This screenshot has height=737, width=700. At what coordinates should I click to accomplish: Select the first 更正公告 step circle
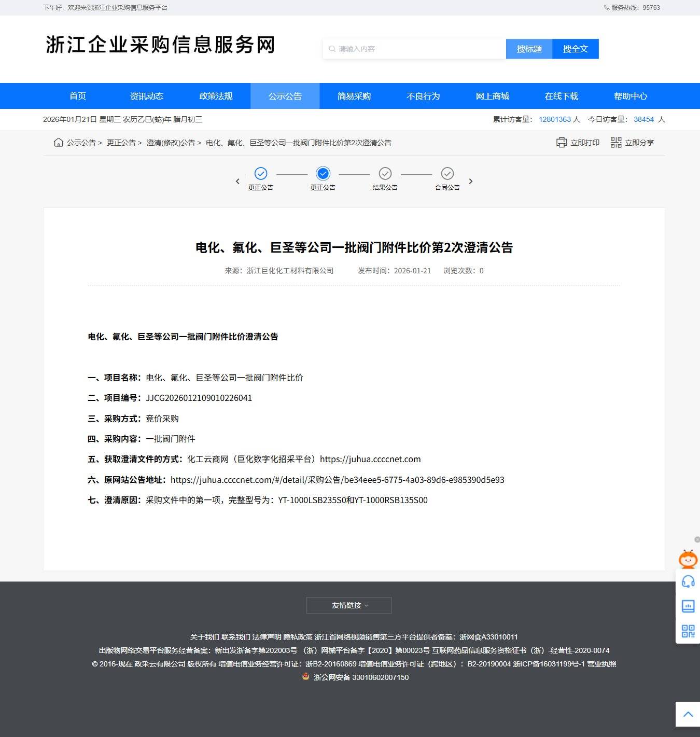tap(261, 173)
